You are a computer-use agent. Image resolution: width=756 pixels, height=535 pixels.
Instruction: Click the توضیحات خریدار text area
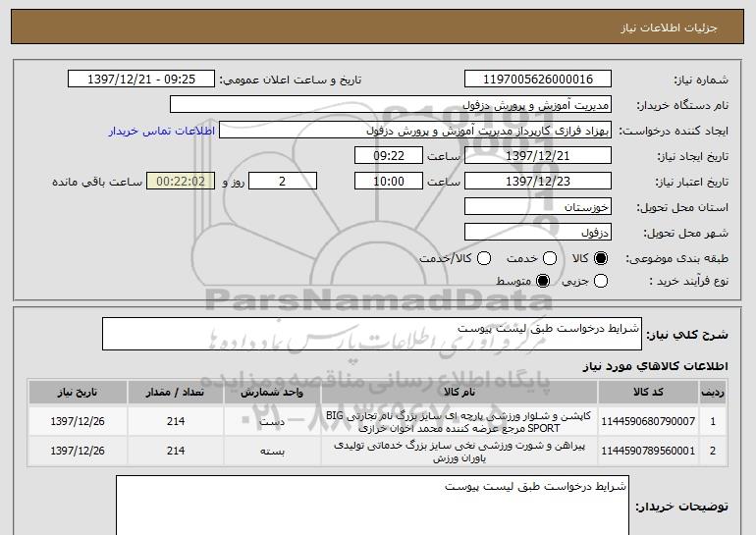[372, 506]
